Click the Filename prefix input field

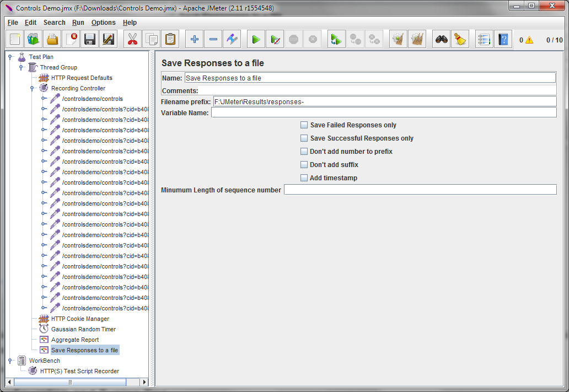385,101
